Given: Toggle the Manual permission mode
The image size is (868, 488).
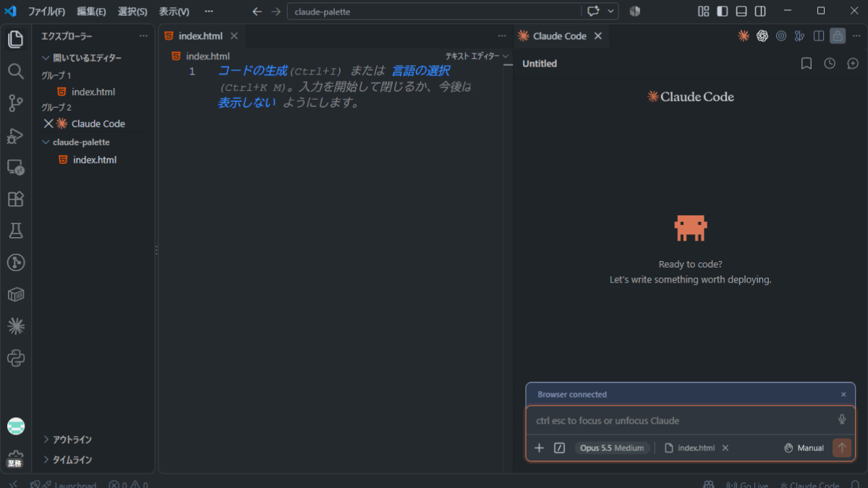Looking at the screenshot, I should (804, 448).
